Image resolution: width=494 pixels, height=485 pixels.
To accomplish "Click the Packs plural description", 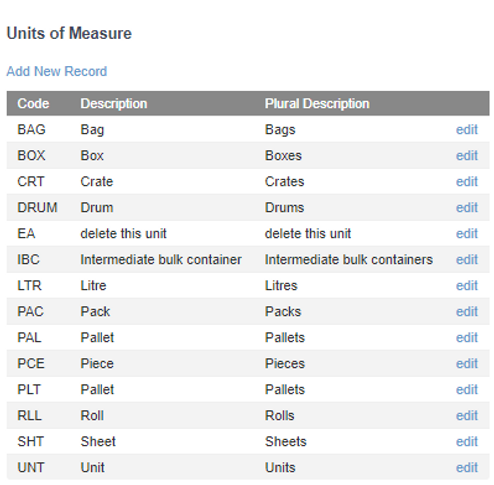I will point(283,311).
